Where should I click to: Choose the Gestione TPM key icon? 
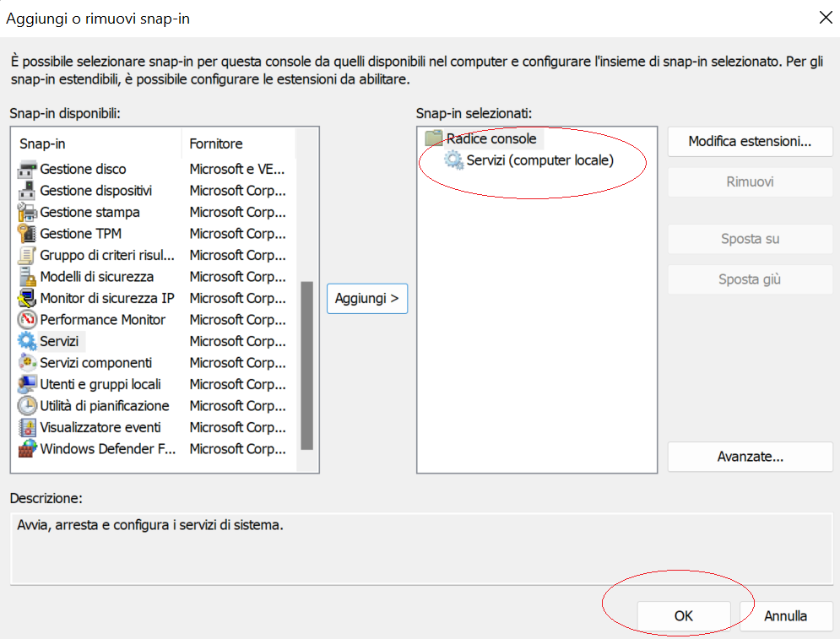(27, 234)
